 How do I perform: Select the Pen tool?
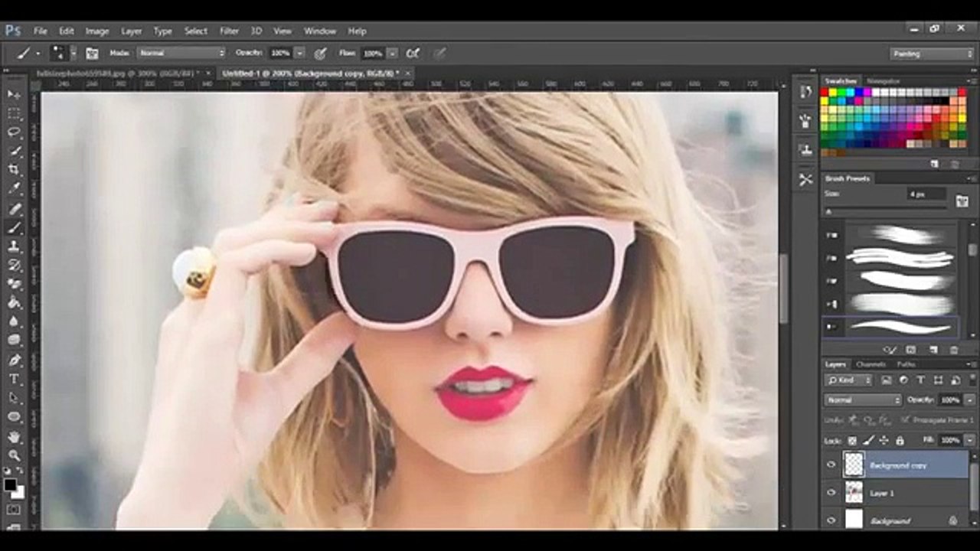click(14, 360)
